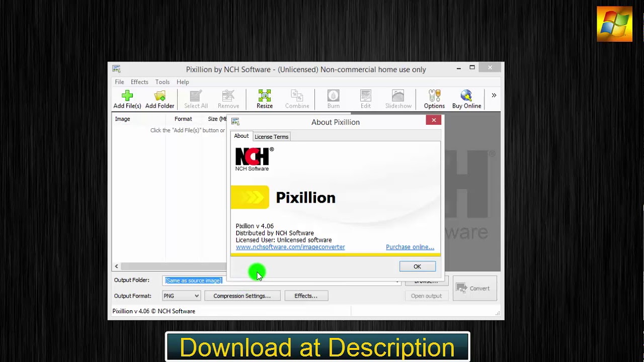Maximize the Pixillion main window
The image size is (644, 362).
[472, 67]
